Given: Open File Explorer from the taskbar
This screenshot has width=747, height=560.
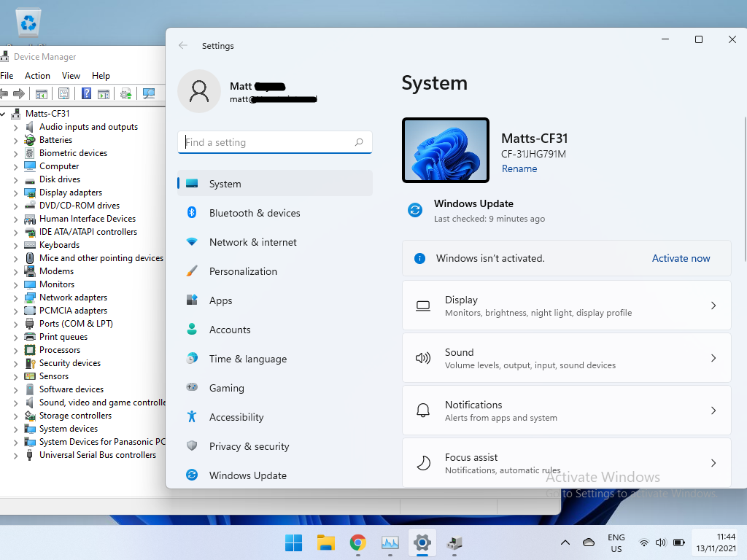Looking at the screenshot, I should pyautogui.click(x=326, y=542).
